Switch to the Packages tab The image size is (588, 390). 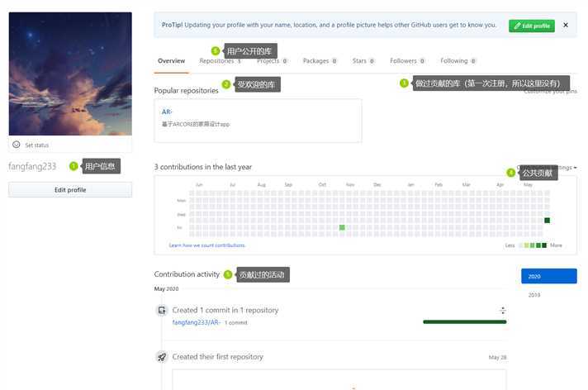point(320,61)
